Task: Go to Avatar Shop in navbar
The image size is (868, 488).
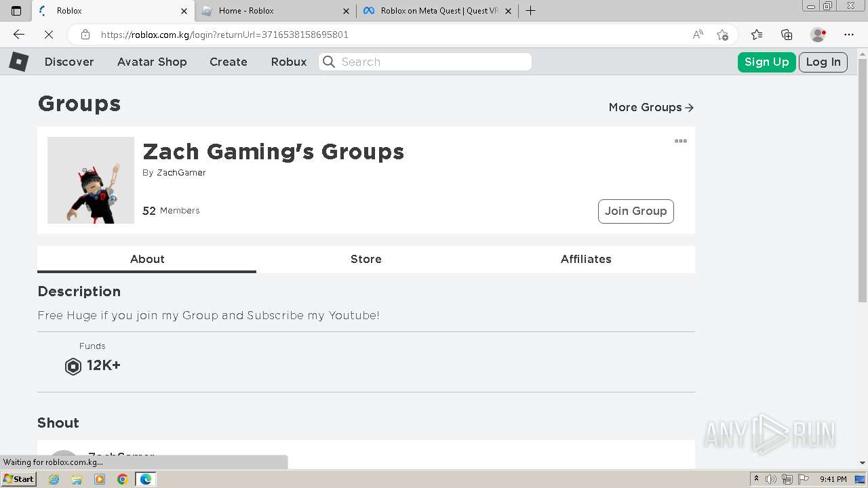Action: [x=152, y=62]
